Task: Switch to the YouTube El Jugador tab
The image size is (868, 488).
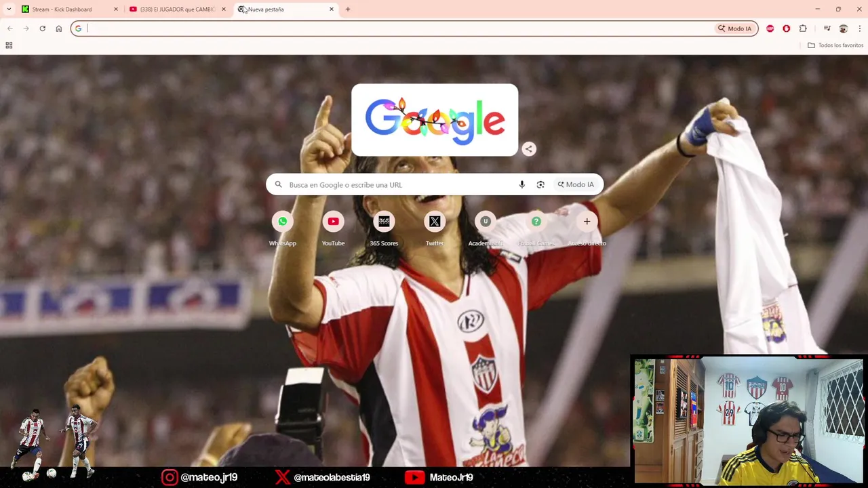Action: click(x=178, y=9)
